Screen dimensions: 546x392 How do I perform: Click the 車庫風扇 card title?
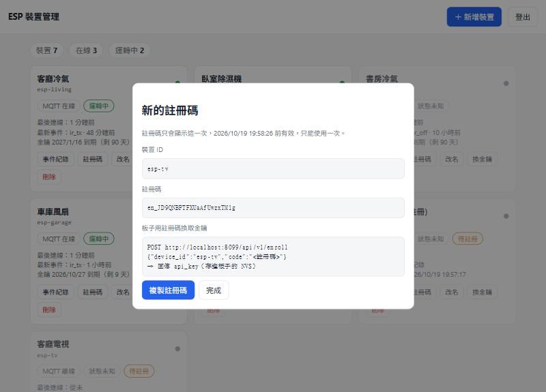click(x=53, y=212)
